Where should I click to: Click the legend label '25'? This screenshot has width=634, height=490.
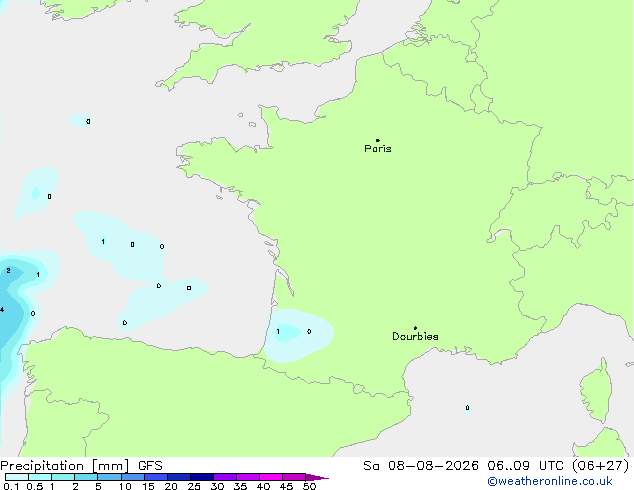coord(194,486)
